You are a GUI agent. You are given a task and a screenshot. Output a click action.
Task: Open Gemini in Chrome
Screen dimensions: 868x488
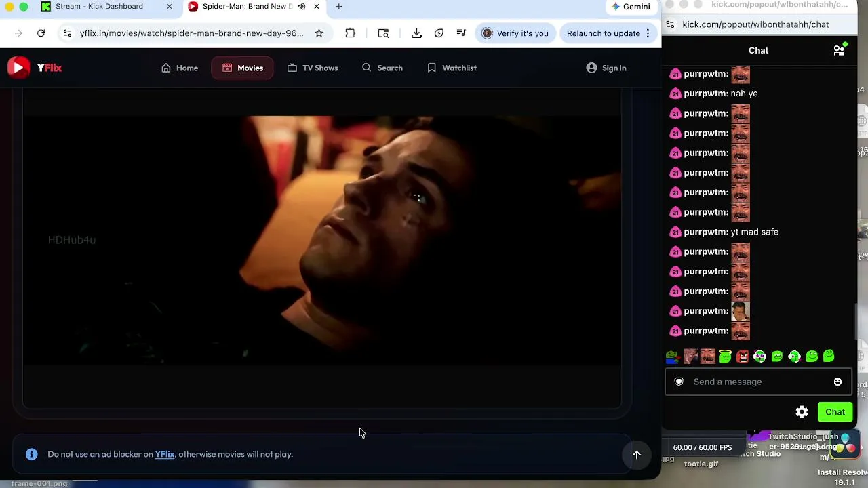pyautogui.click(x=631, y=7)
